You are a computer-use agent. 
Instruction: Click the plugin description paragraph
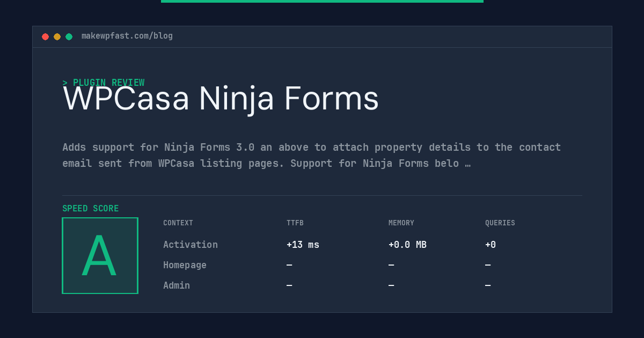pyautogui.click(x=312, y=155)
